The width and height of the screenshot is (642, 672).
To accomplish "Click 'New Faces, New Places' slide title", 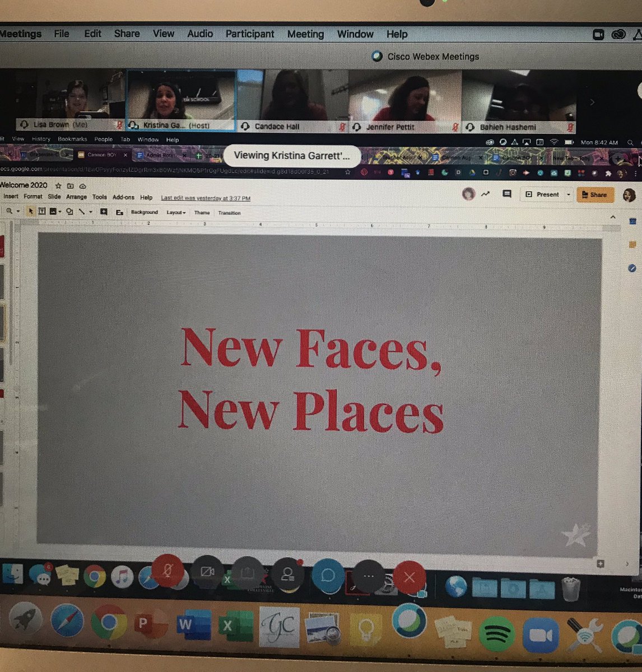I will (311, 380).
